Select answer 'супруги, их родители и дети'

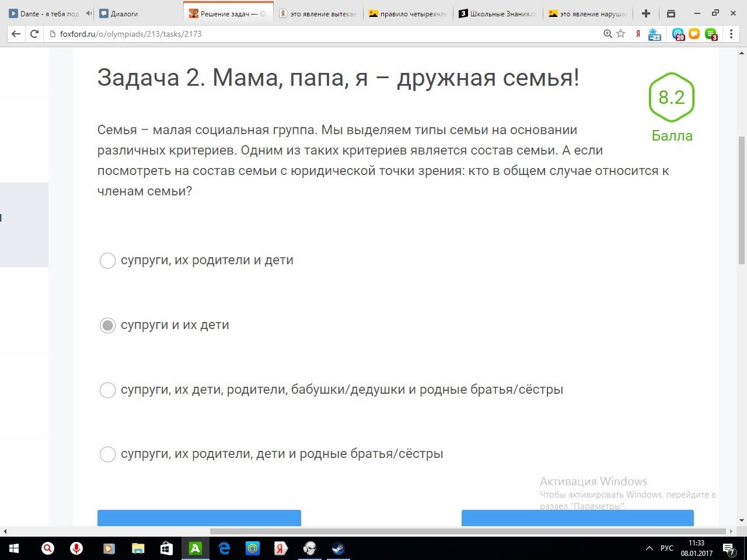(x=107, y=260)
